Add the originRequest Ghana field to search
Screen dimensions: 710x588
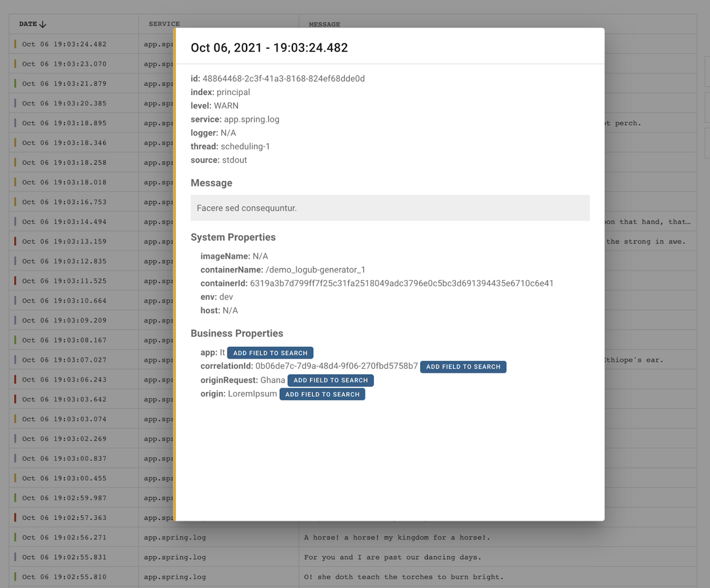(x=330, y=380)
